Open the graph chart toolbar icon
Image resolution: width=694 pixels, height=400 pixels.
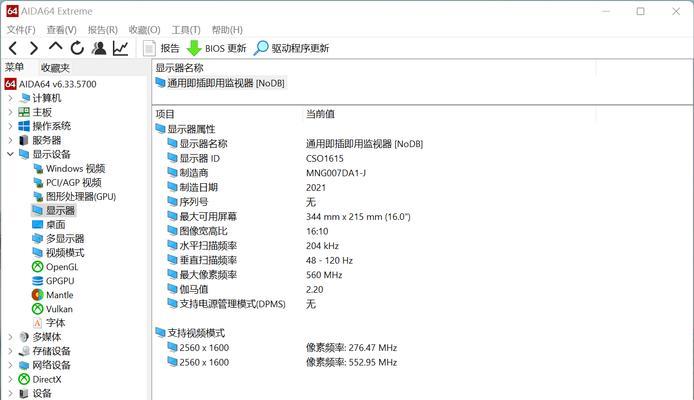[x=120, y=48]
